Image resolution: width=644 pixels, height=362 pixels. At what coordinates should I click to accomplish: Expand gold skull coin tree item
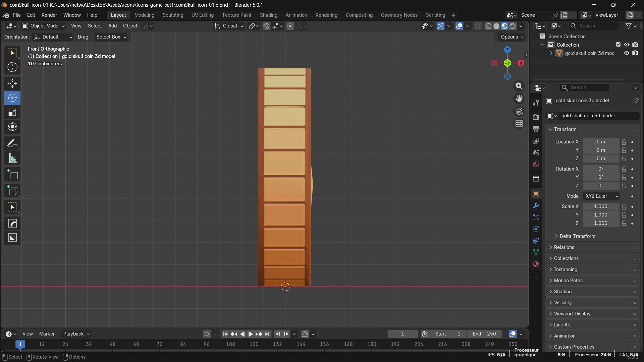[x=551, y=53]
